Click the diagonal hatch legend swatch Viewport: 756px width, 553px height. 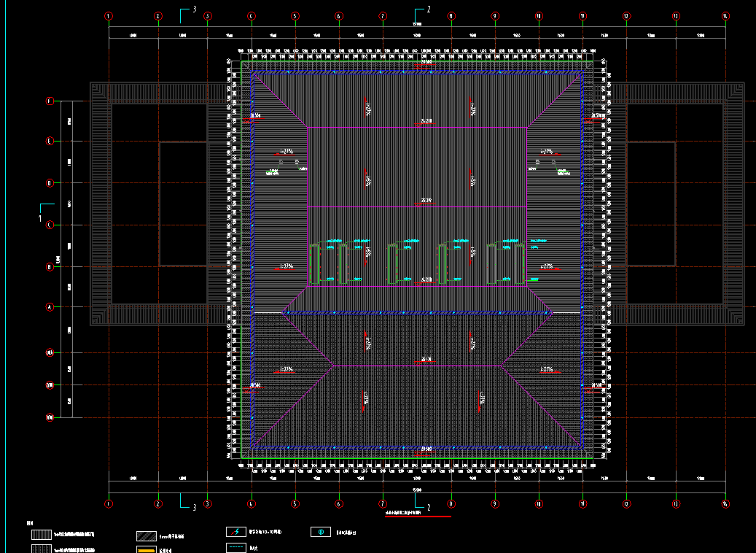pos(147,537)
